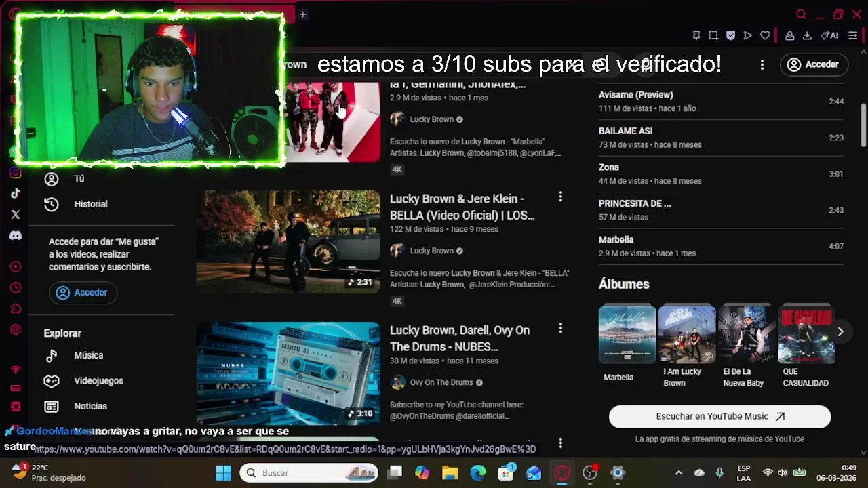Open Extensions puzzle icon in sidebar
868x488 pixels.
16,308
